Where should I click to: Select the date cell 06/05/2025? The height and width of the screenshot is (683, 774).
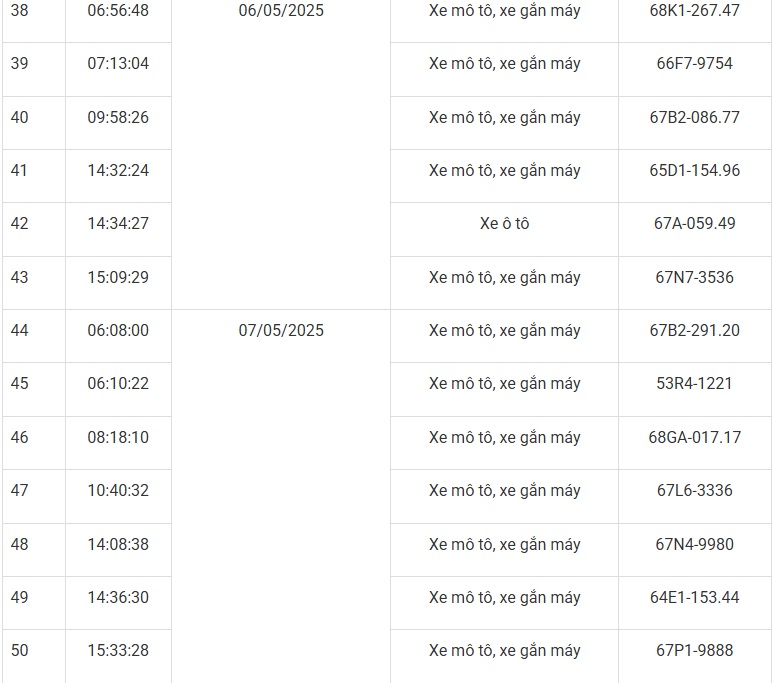point(281,11)
